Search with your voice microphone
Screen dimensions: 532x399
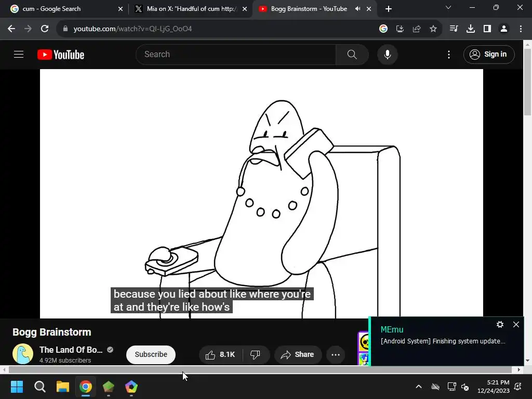point(388,54)
